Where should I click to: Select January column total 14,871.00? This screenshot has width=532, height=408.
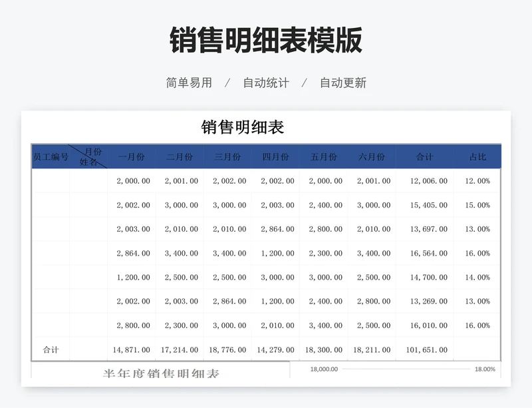coord(131,350)
